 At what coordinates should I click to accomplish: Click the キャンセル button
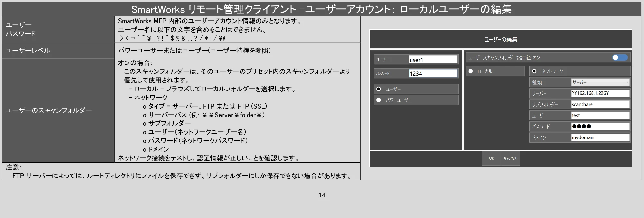[510, 158]
